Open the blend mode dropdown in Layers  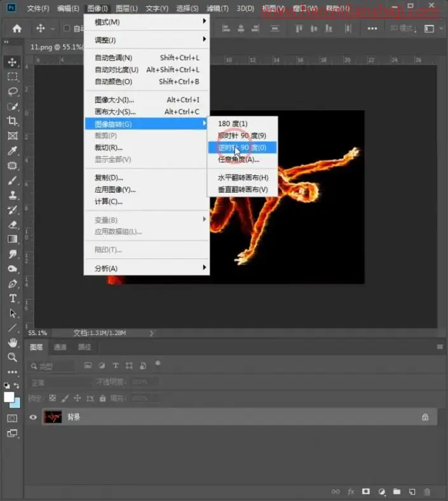59,383
